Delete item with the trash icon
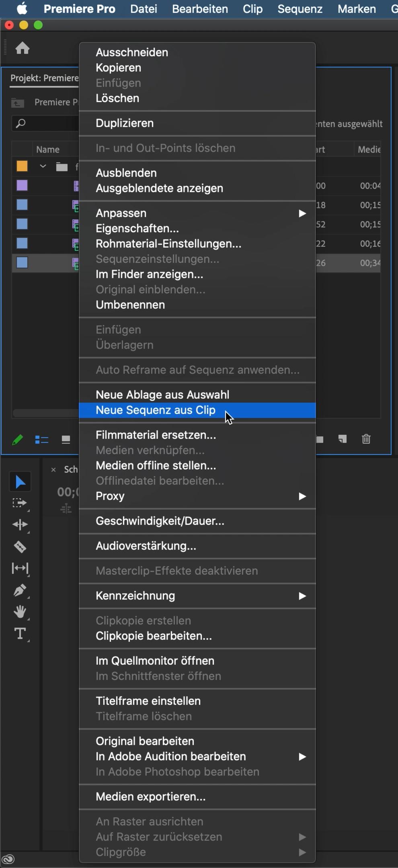This screenshot has height=868, width=398. (x=366, y=439)
